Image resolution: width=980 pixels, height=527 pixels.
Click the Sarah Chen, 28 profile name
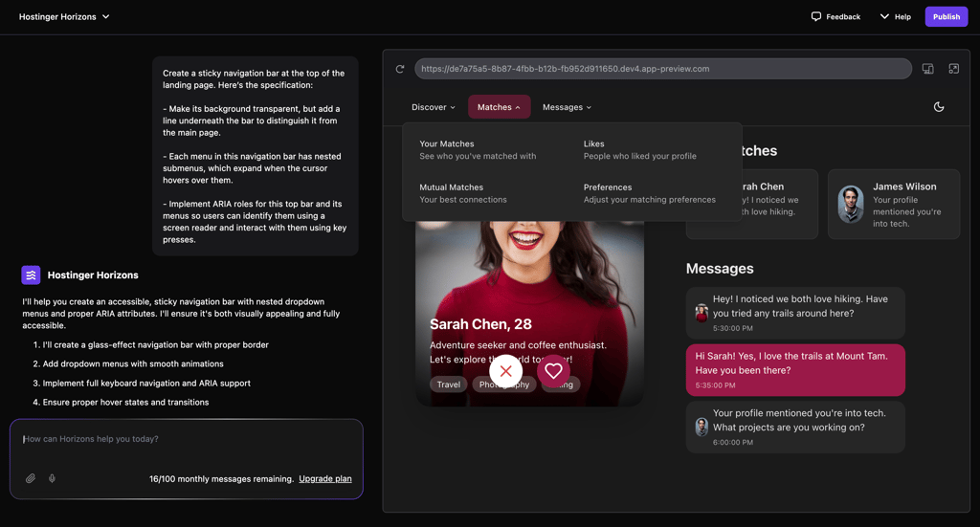[x=480, y=324]
